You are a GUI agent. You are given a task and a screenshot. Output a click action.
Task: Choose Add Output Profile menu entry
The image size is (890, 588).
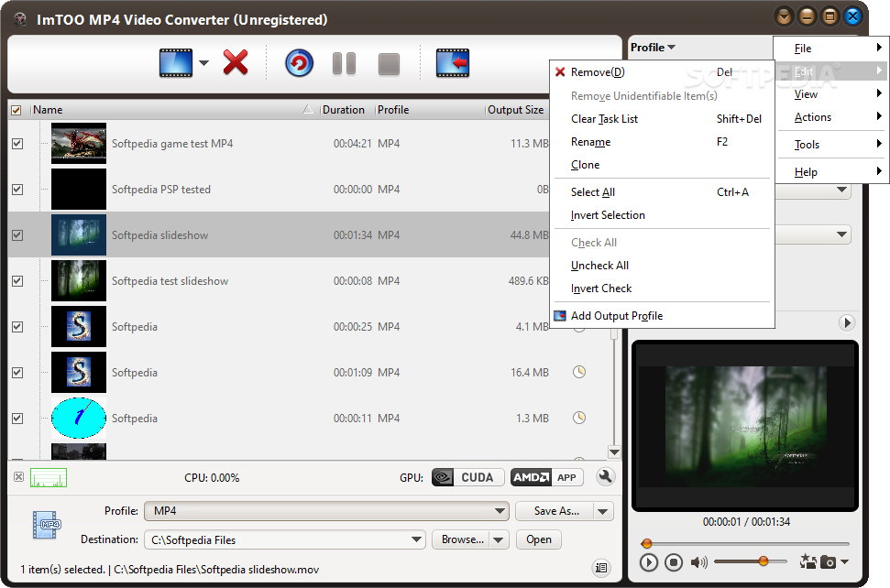(x=662, y=316)
